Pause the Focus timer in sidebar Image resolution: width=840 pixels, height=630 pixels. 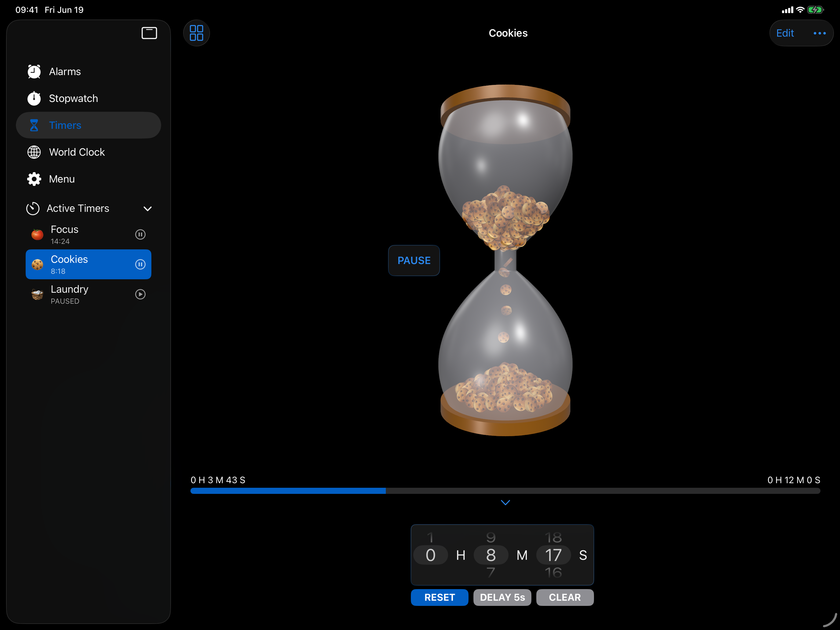(140, 234)
